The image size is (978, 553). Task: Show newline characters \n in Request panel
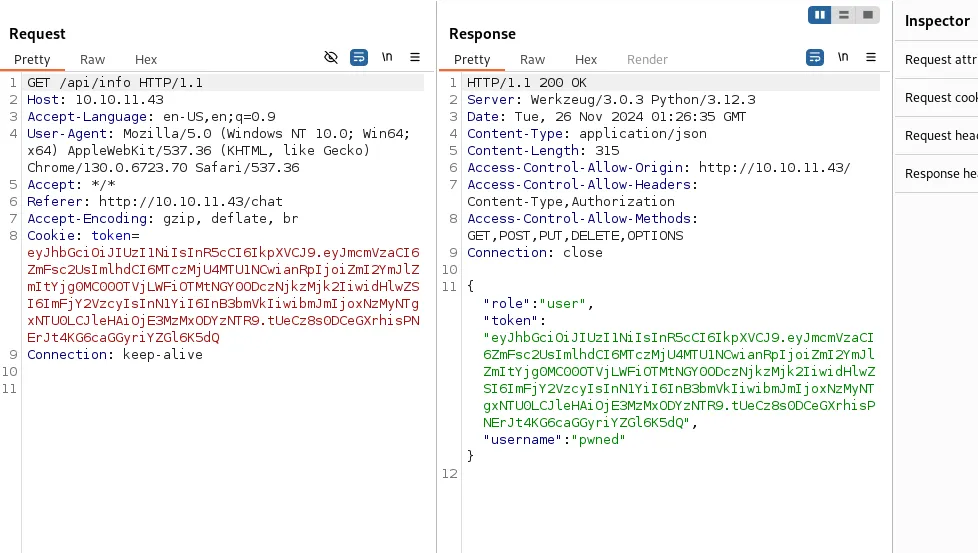pos(387,57)
